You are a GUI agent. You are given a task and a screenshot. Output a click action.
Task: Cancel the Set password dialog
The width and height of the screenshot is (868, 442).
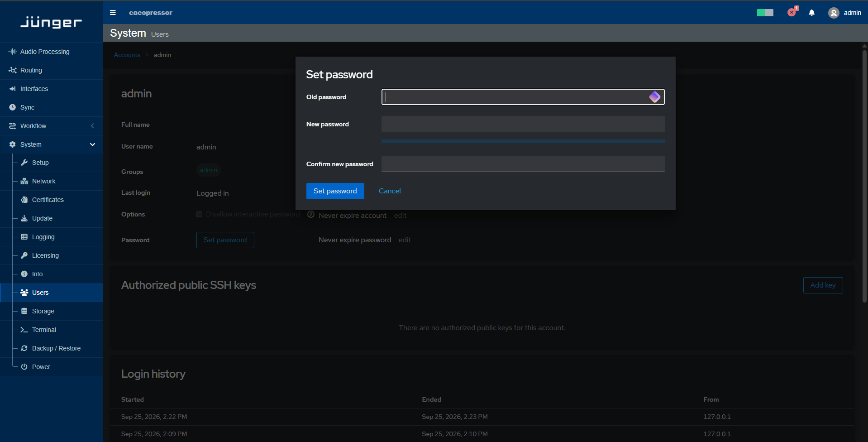(x=390, y=191)
